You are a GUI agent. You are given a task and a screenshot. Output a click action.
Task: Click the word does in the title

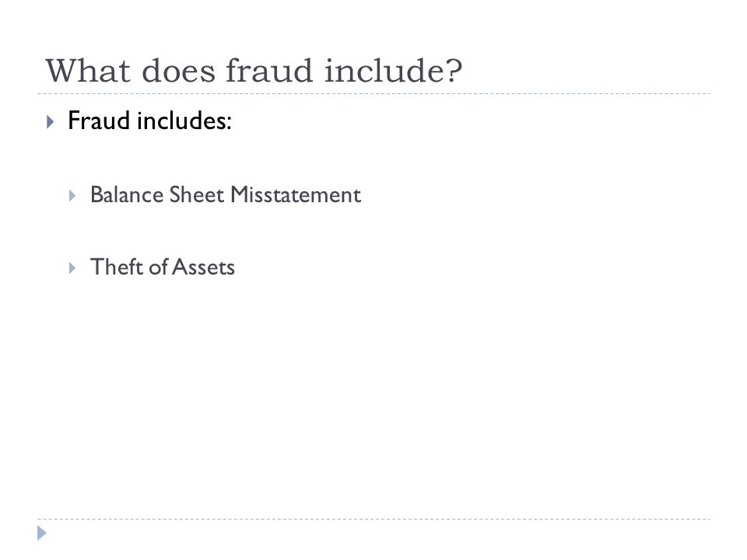[x=178, y=71]
